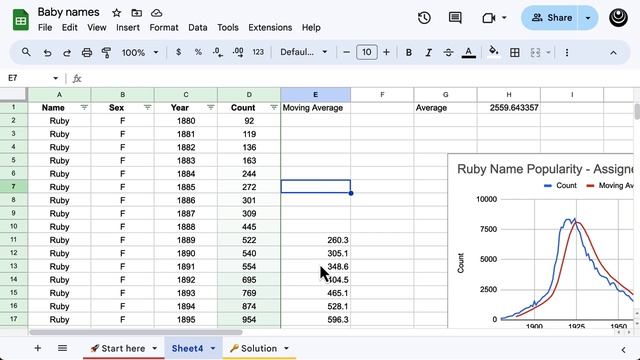This screenshot has width=640, height=360.
Task: Undo the last action
Action: point(47,53)
